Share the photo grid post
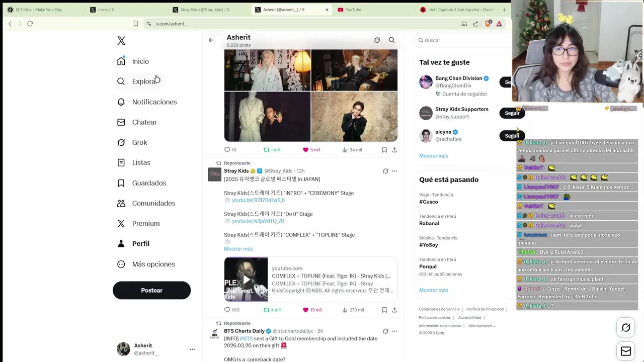The height and width of the screenshot is (362, 644). [394, 150]
